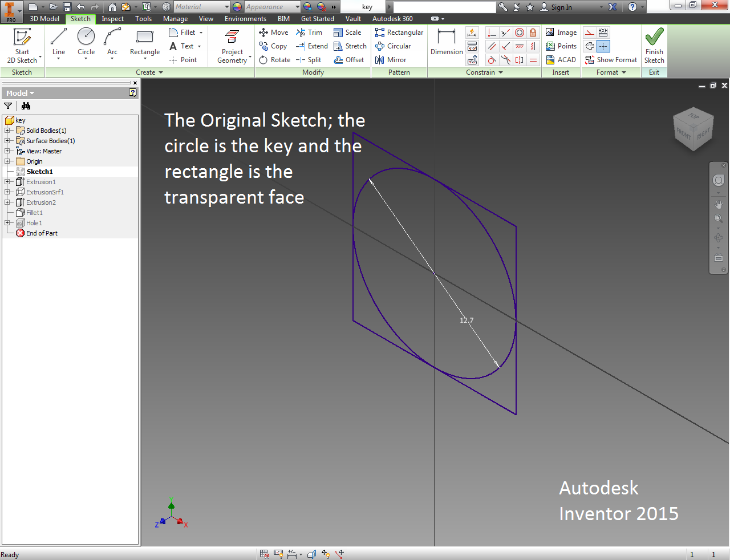The height and width of the screenshot is (560, 730).
Task: Select the Arc sketch tool
Action: tap(112, 44)
